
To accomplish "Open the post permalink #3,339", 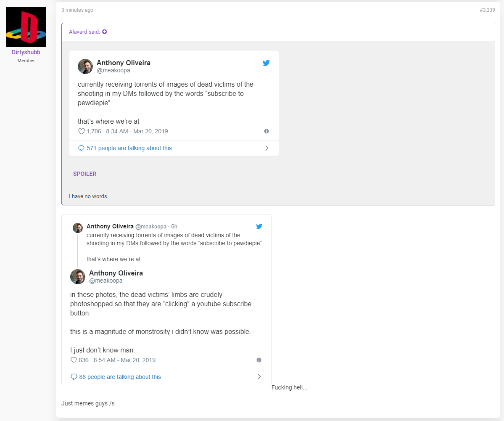I will pos(487,10).
